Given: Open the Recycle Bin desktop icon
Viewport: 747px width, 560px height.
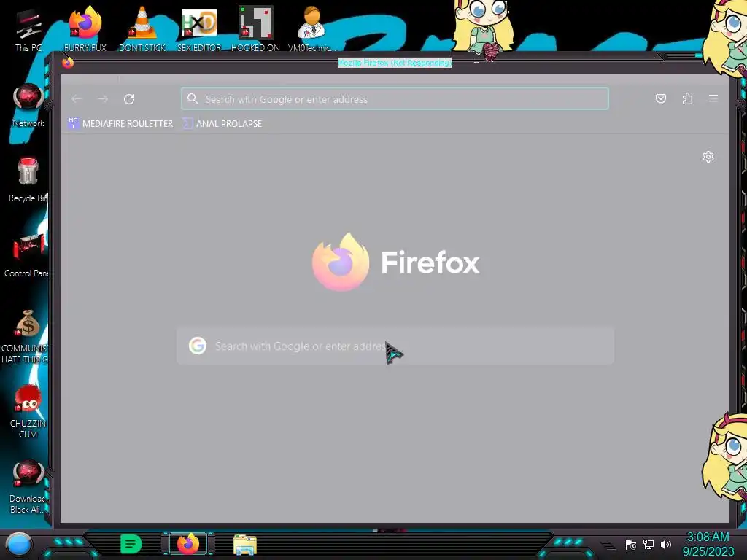Looking at the screenshot, I should tap(27, 181).
